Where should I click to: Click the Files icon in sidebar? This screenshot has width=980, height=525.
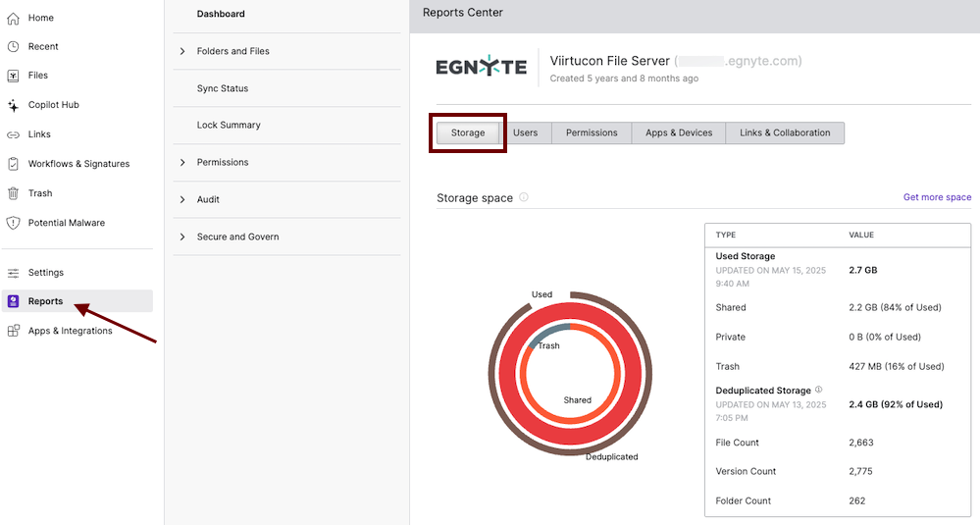[13, 76]
